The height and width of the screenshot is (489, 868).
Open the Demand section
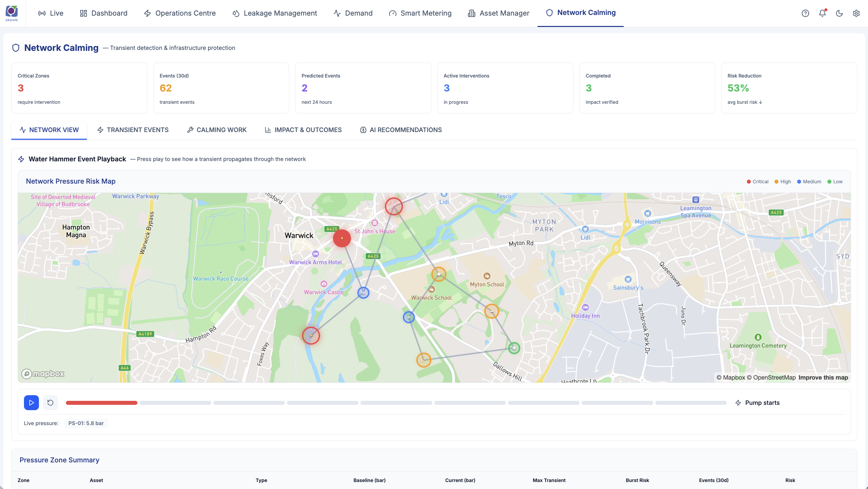353,13
